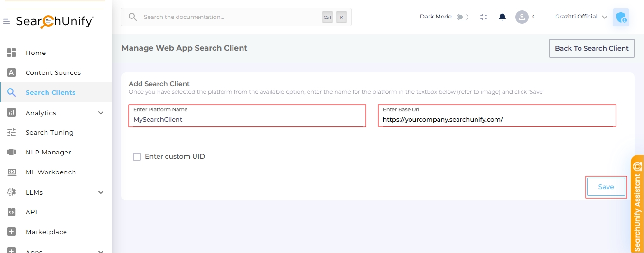The image size is (644, 253).
Task: Go to Marketplace in the sidebar
Action: click(46, 232)
